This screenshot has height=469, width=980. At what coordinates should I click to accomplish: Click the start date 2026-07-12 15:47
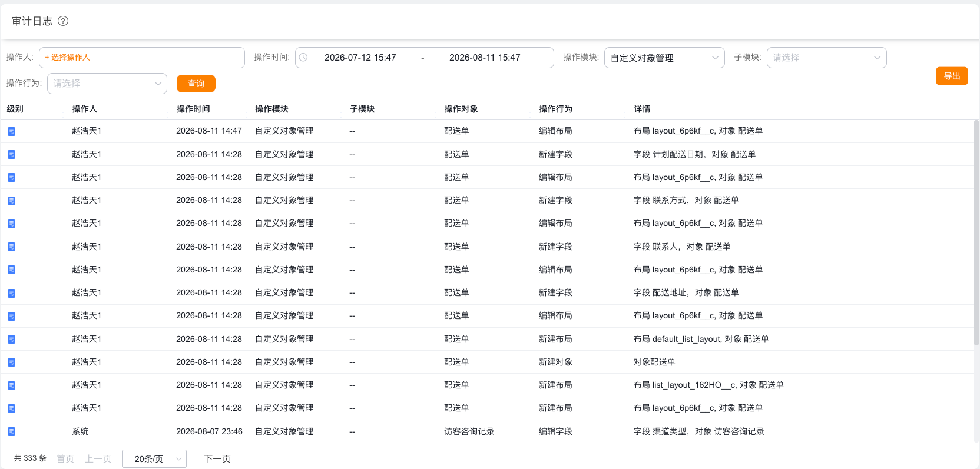360,58
